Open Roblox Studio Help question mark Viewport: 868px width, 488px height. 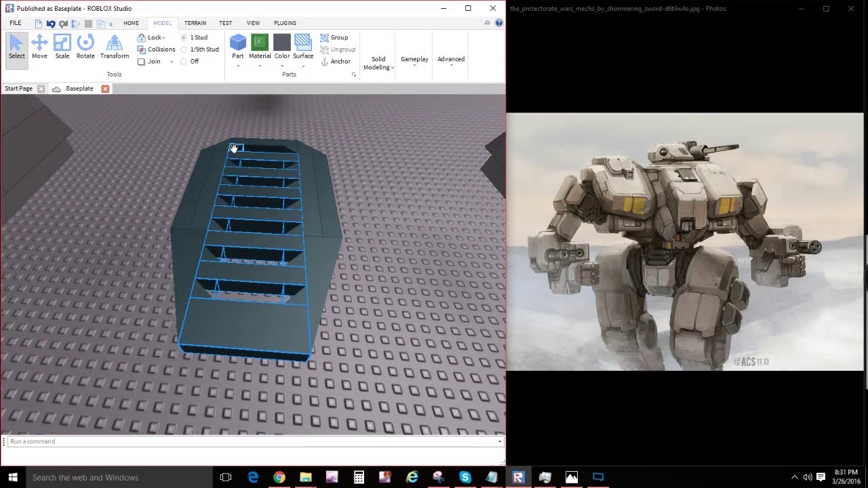(499, 23)
